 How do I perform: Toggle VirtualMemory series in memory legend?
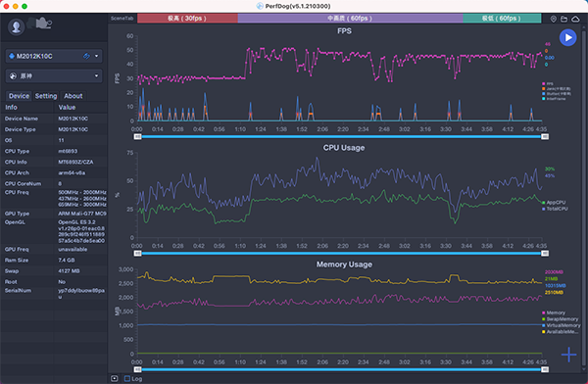[x=561, y=325]
